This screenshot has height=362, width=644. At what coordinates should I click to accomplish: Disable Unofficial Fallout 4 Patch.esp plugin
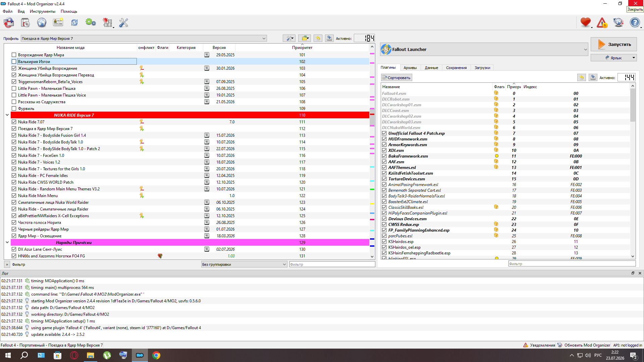pyautogui.click(x=384, y=133)
